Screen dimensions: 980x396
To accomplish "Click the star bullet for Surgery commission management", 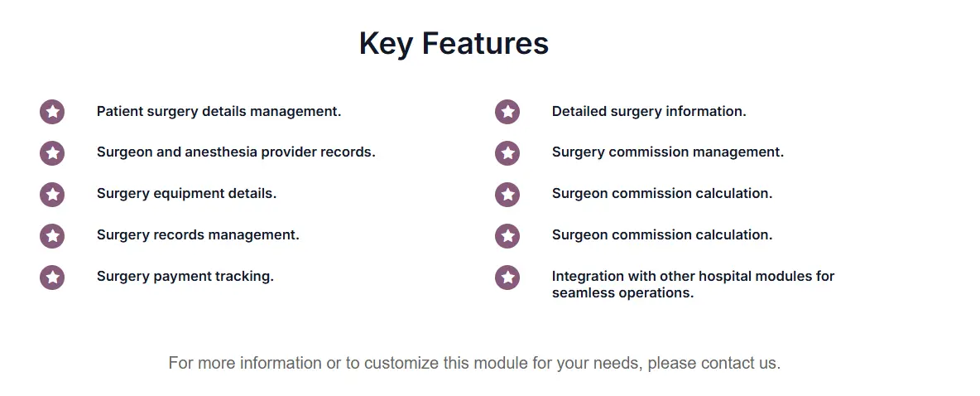I will [x=507, y=153].
